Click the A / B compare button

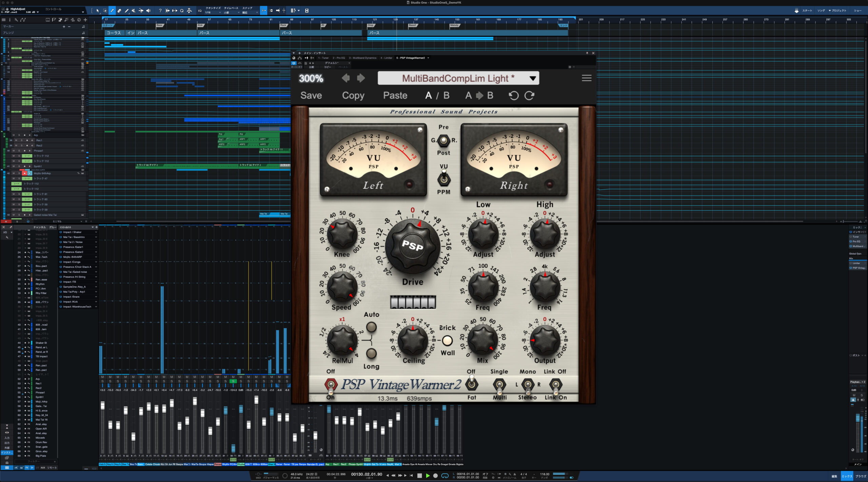[437, 96]
